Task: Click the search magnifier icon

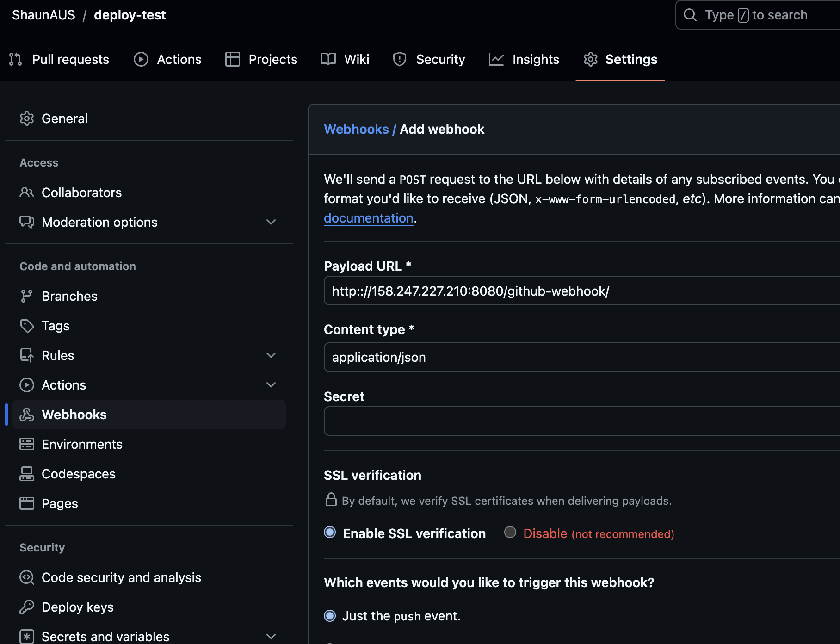Action: [x=690, y=15]
